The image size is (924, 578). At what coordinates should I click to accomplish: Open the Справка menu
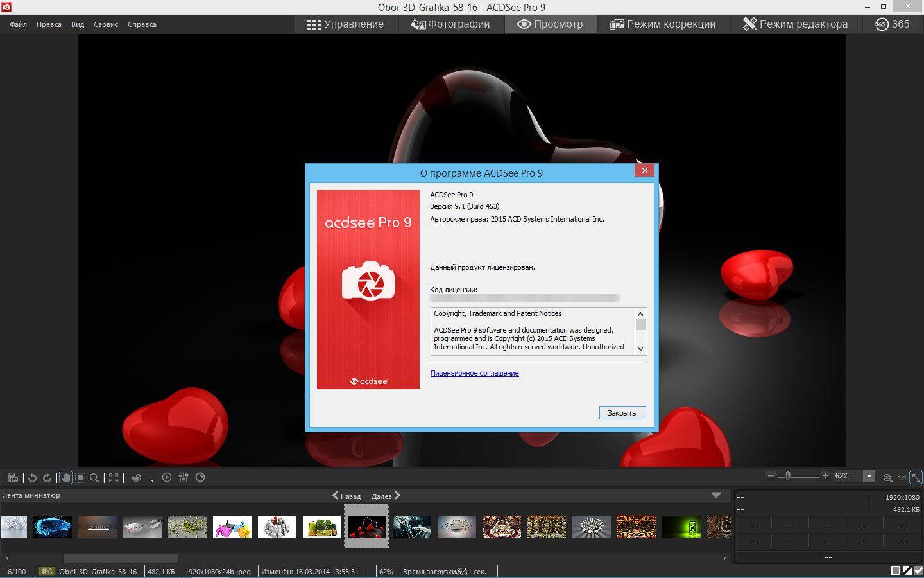142,24
